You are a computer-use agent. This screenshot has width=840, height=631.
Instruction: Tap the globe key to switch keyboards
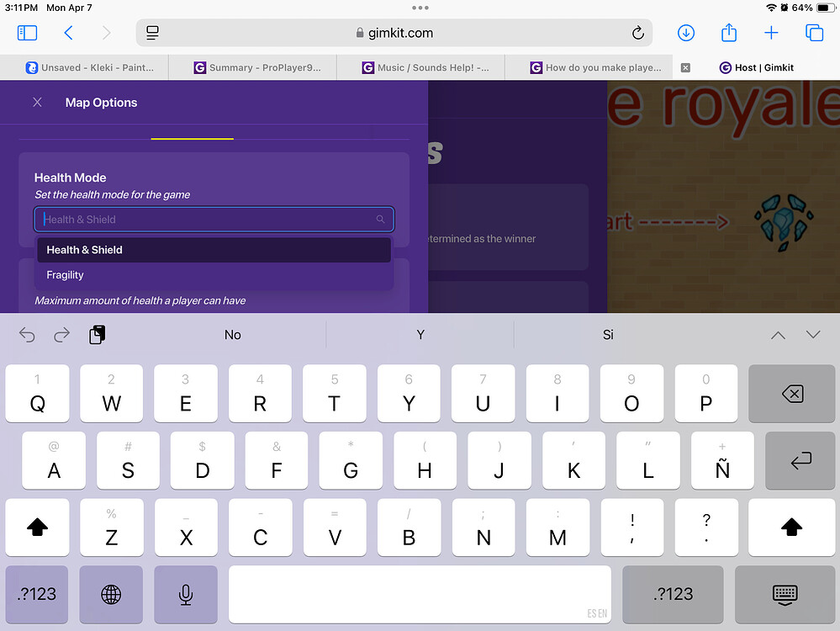tap(111, 595)
